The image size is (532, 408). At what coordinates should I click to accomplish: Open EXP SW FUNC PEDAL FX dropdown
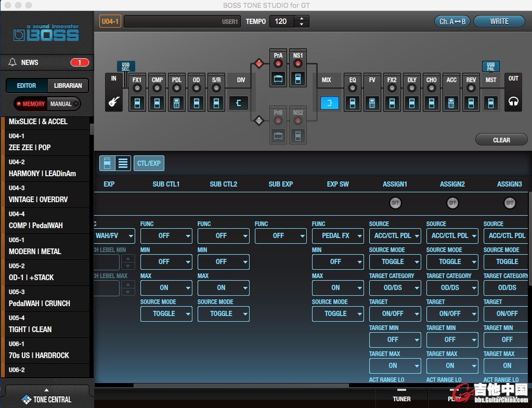pyautogui.click(x=338, y=236)
